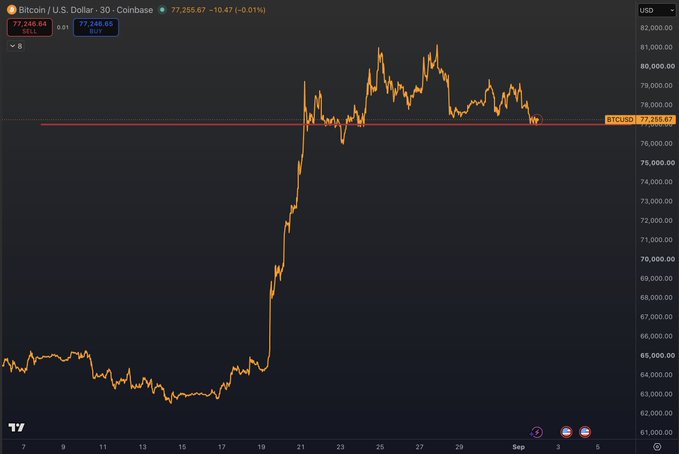679x454 pixels.
Task: Click the 21 date label on time axis
Action: (301, 447)
